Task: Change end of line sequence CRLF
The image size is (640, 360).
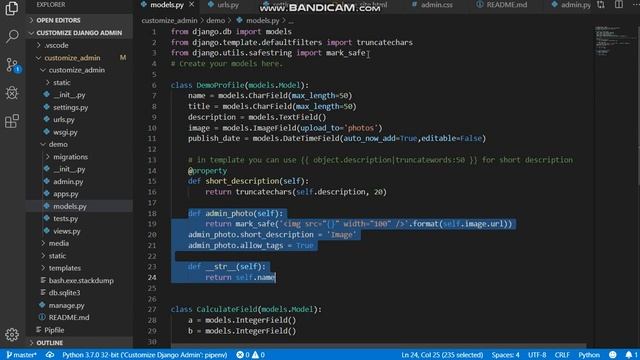Action: click(x=562, y=355)
